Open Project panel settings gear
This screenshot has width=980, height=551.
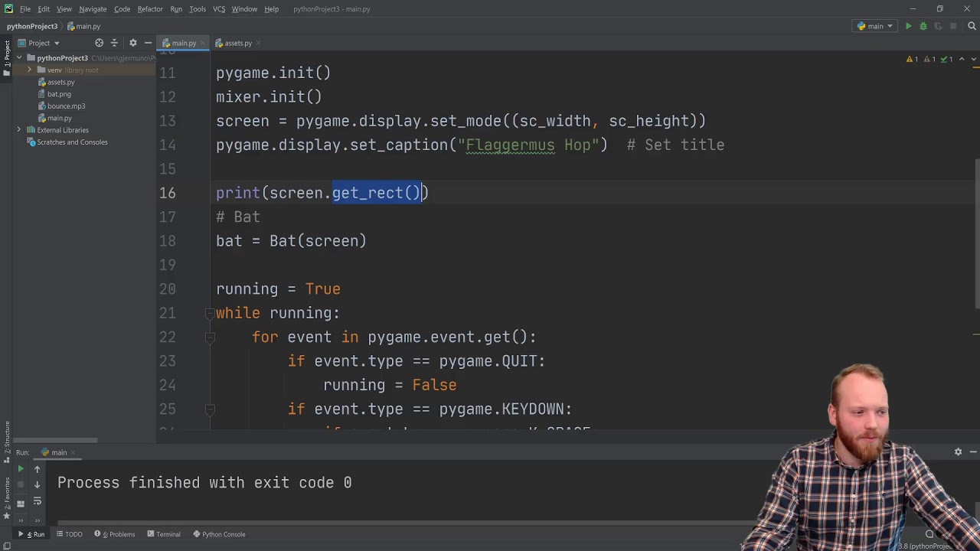(132, 43)
